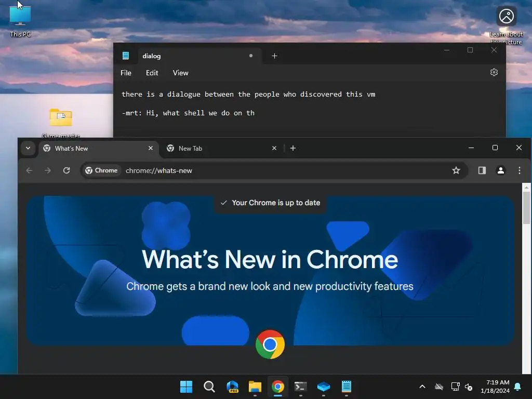Open a new Chrome tab with plus
Viewport: 532px width, 399px height.
point(293,148)
